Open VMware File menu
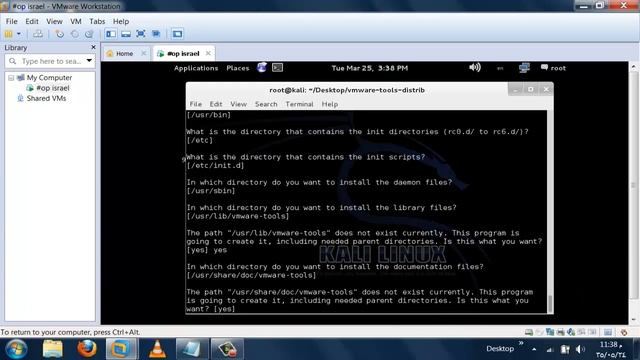The height and width of the screenshot is (360, 640). (11, 21)
